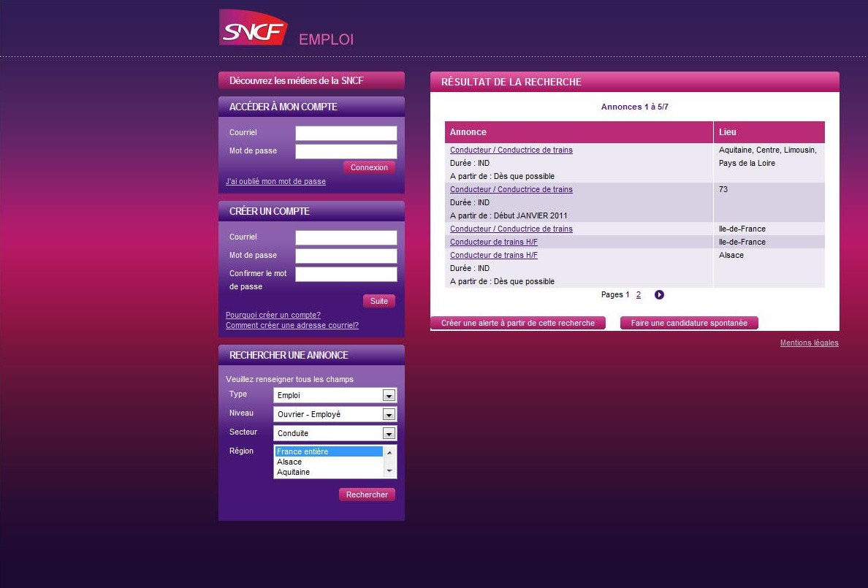Click the SNCF logo
The width and height of the screenshot is (868, 588).
(x=254, y=27)
